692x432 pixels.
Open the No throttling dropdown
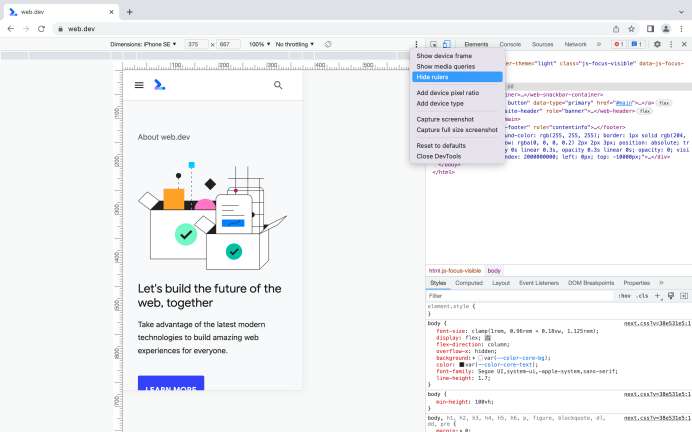294,44
